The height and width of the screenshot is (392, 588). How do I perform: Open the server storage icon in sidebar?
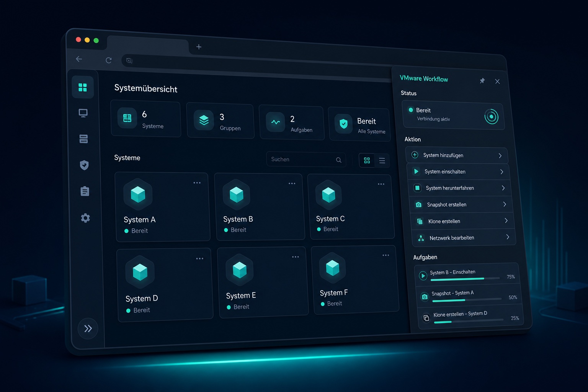click(83, 139)
